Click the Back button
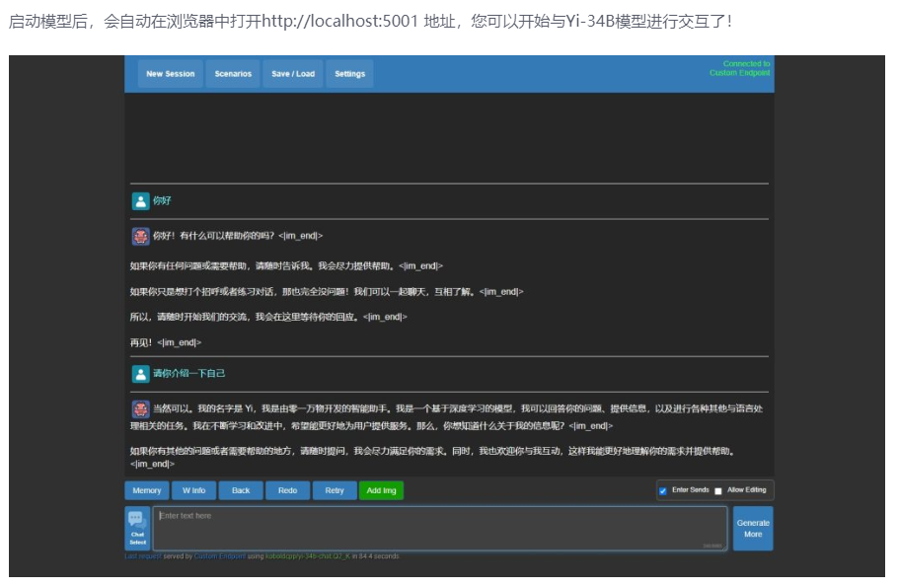The width and height of the screenshot is (898, 588). tap(241, 490)
